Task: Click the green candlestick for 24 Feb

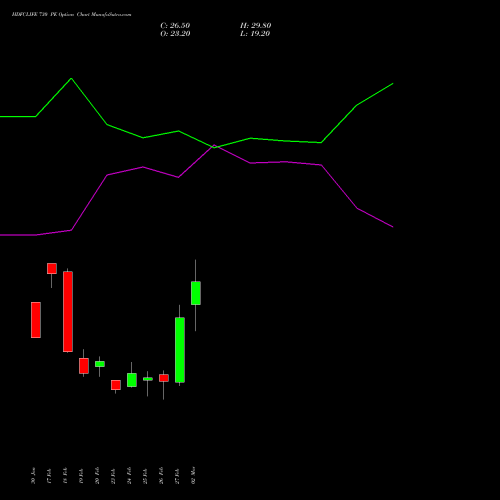Action: [132, 380]
